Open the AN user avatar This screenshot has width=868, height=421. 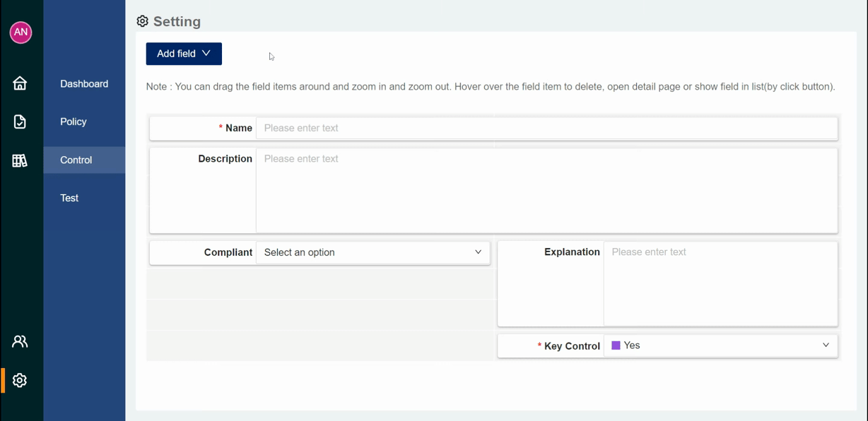point(20,32)
